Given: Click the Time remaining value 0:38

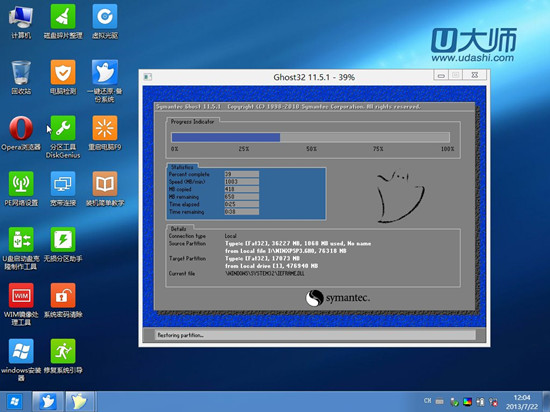Looking at the screenshot, I should click(242, 212).
